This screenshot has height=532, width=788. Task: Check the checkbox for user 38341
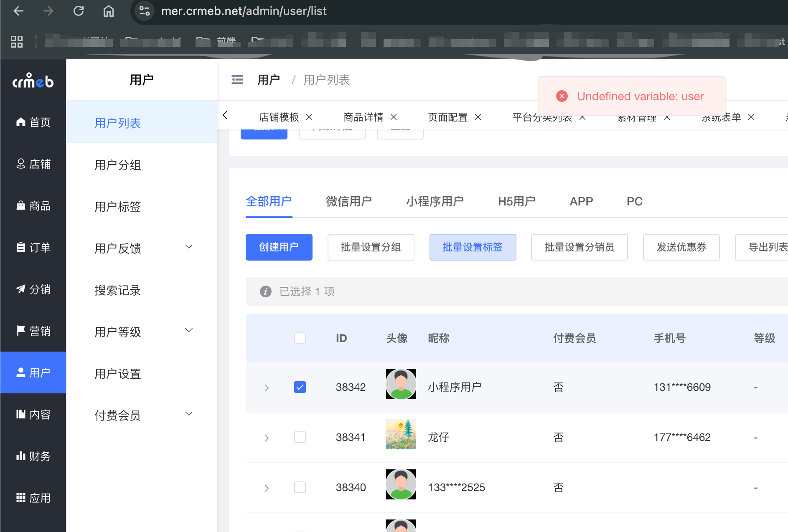(x=300, y=437)
